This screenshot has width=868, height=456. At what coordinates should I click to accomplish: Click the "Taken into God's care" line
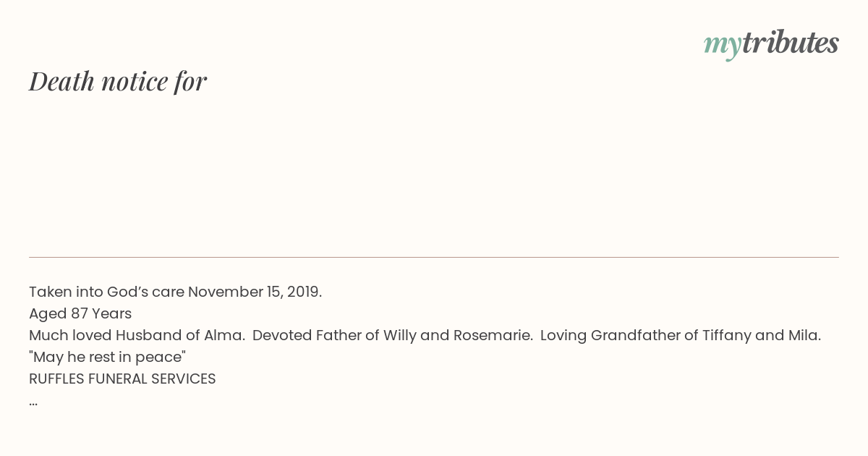(x=175, y=292)
